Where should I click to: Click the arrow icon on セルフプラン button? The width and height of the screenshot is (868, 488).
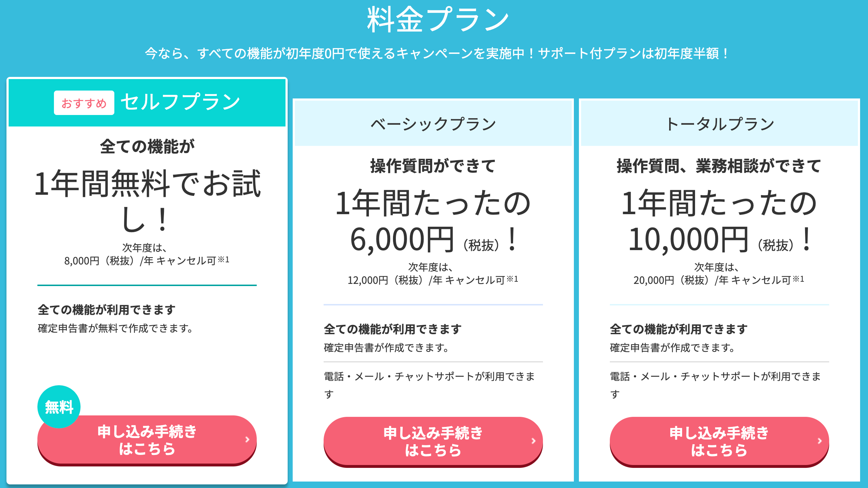point(247,439)
